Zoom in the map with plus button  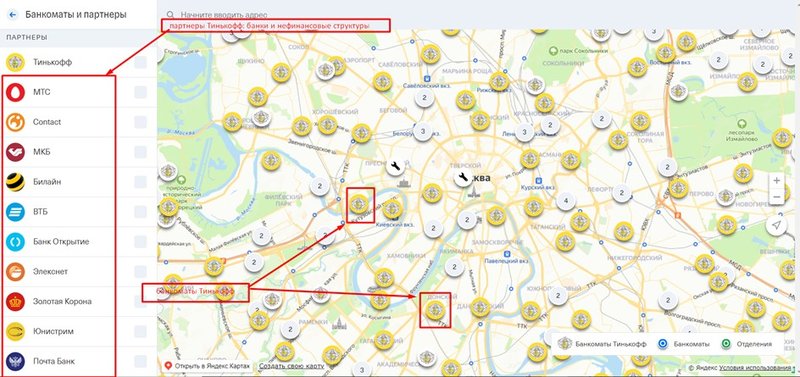[777, 181]
